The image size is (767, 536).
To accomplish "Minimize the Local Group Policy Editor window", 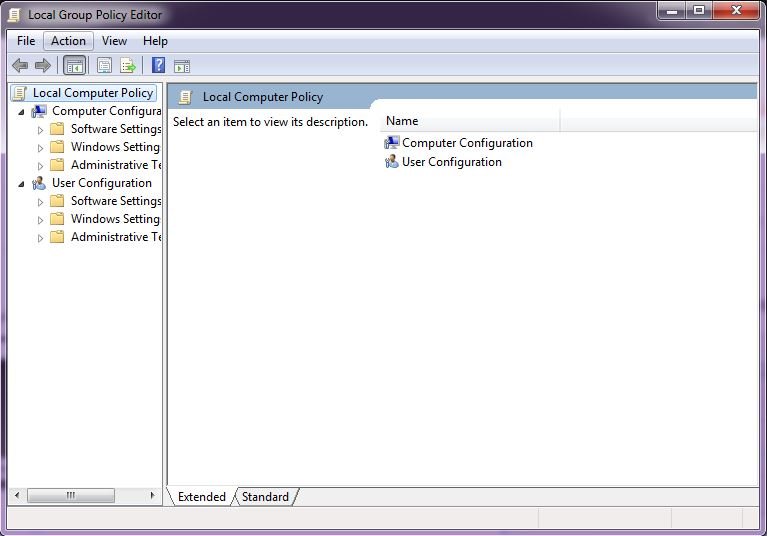I will pos(672,11).
